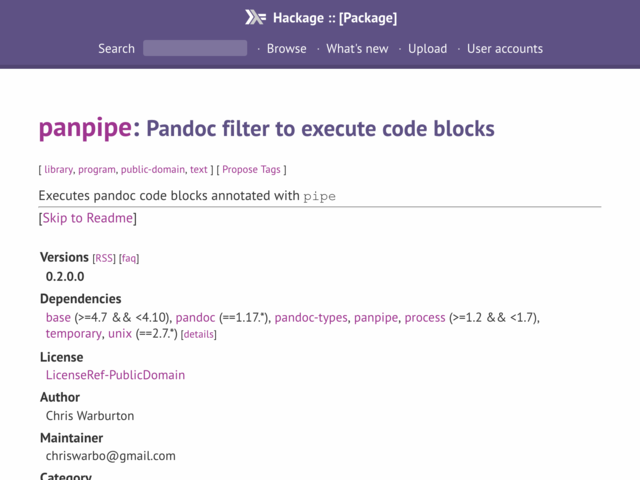Jump via Skip to Readme link

pyautogui.click(x=88, y=218)
